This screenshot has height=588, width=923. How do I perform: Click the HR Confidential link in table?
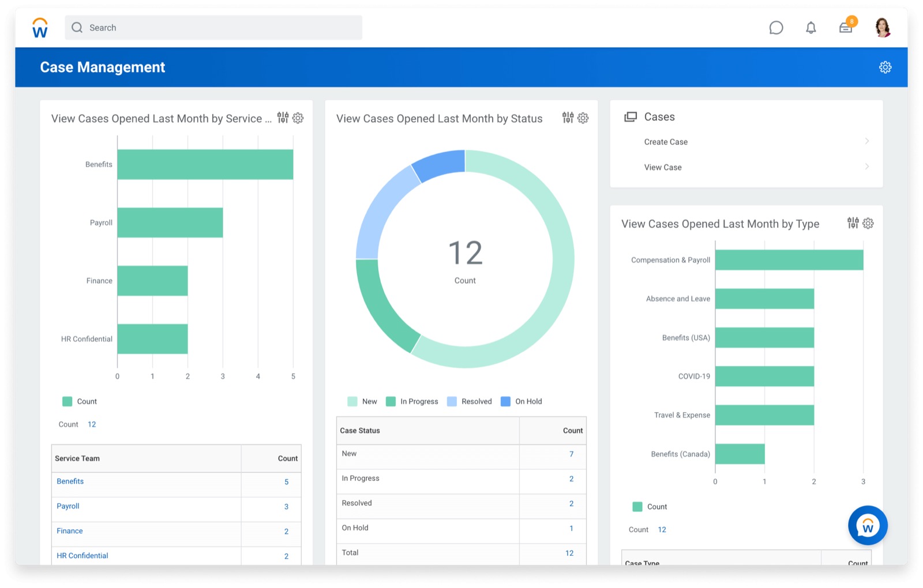click(x=82, y=556)
